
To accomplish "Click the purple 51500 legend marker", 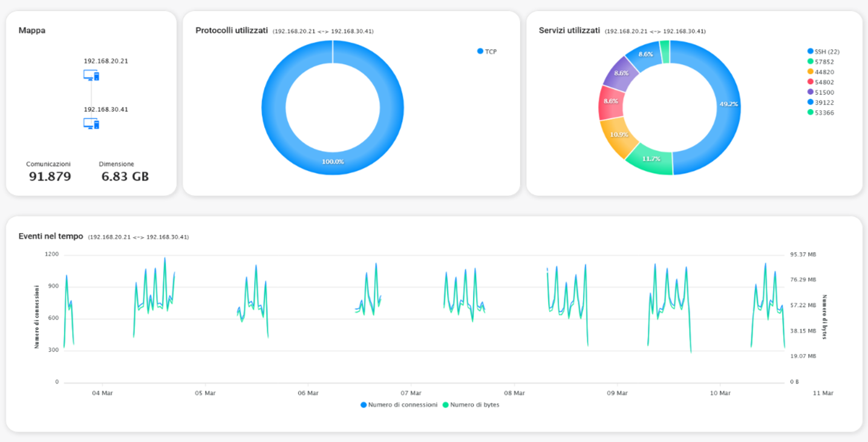I will [x=811, y=93].
